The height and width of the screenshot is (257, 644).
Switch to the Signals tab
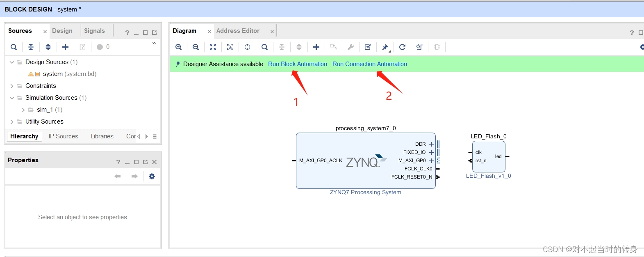pos(94,31)
